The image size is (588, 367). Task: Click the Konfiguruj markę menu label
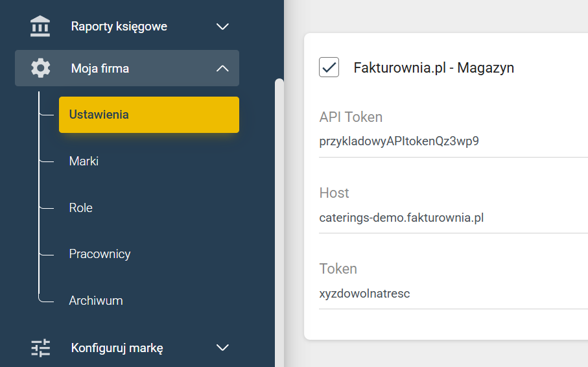pyautogui.click(x=117, y=348)
